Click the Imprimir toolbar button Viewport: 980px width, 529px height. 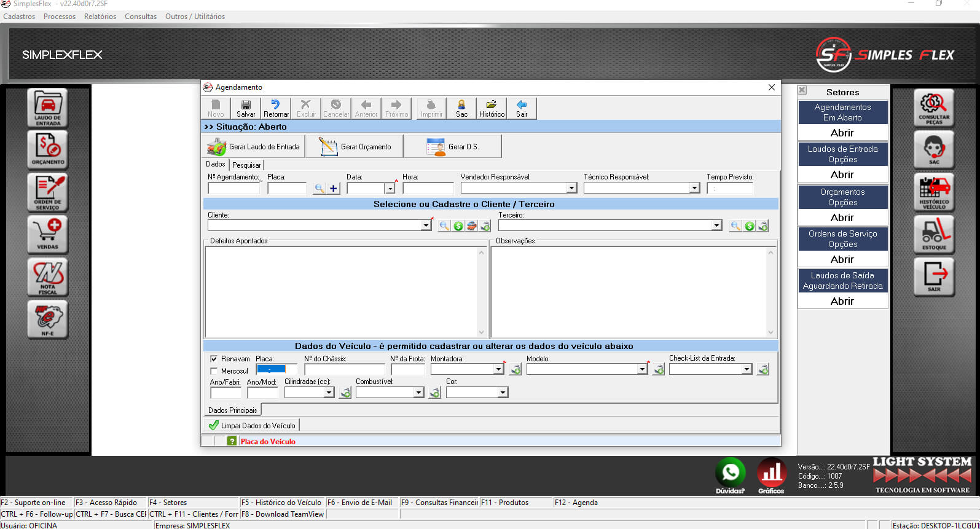(x=431, y=109)
